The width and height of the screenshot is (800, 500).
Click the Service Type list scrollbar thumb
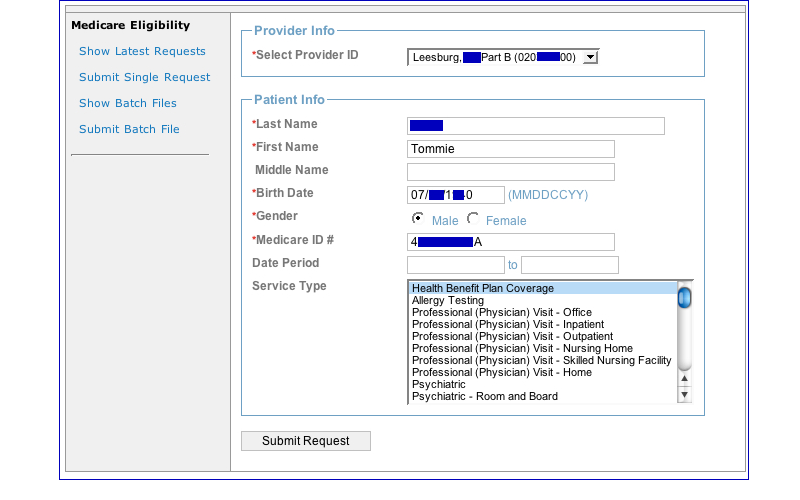(x=684, y=297)
